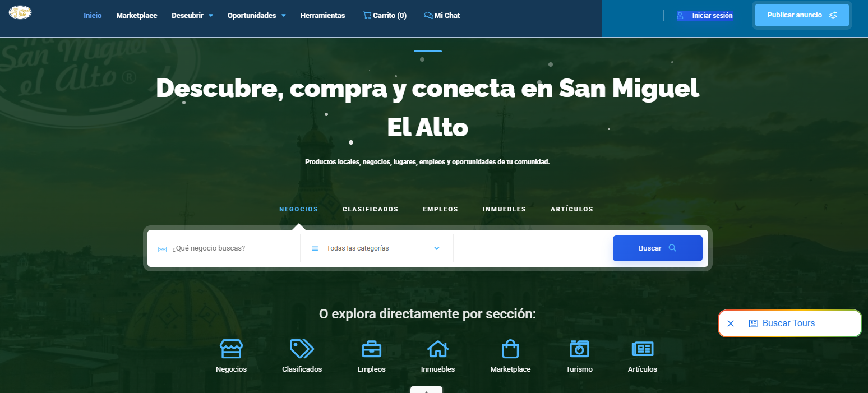The image size is (868, 393).
Task: Open the Empleos briefcase icon
Action: [x=371, y=349]
